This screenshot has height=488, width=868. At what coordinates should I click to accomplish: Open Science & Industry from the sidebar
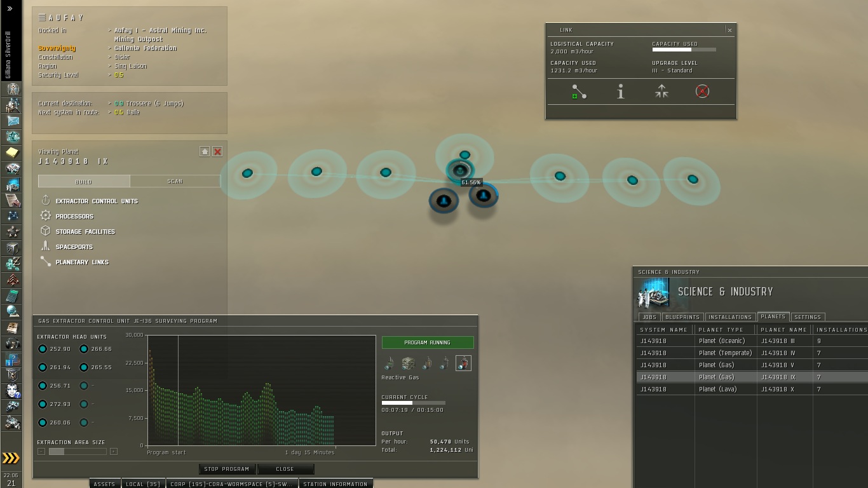coord(12,184)
